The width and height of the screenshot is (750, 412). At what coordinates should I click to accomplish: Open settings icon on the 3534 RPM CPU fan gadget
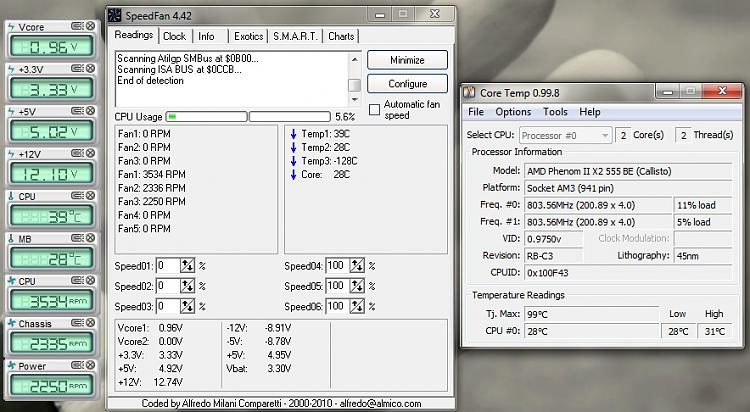tap(77, 280)
